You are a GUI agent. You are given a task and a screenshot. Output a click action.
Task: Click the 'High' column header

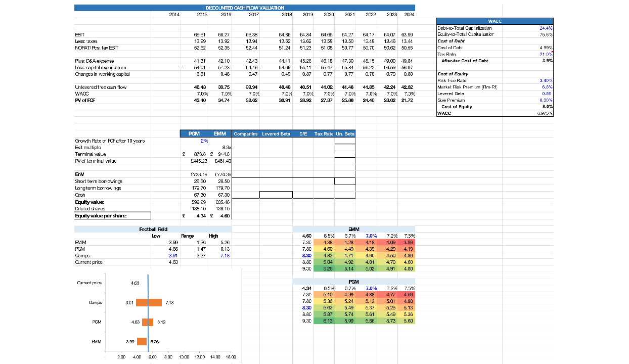tap(213, 236)
